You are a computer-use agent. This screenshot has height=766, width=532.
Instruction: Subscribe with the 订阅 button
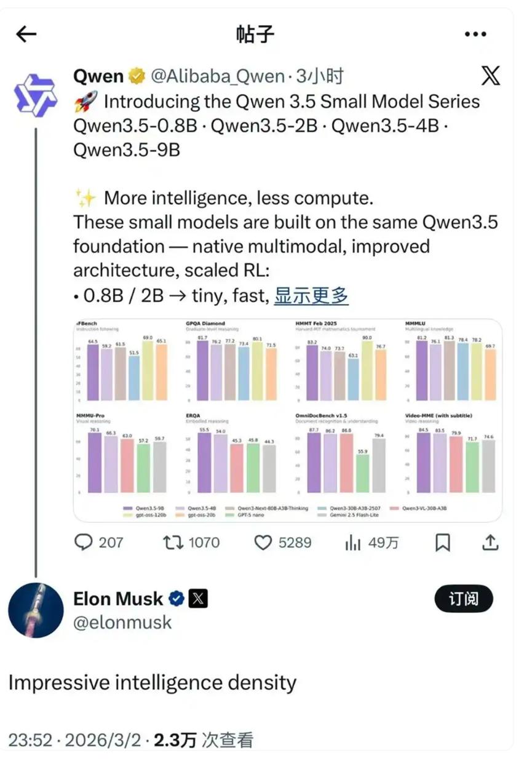tap(464, 599)
